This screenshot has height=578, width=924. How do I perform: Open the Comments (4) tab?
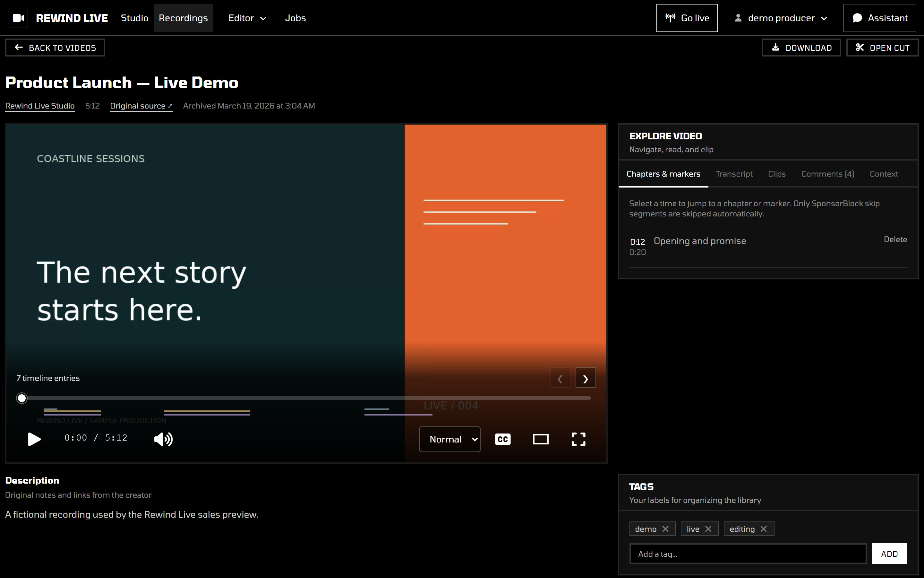tap(827, 174)
